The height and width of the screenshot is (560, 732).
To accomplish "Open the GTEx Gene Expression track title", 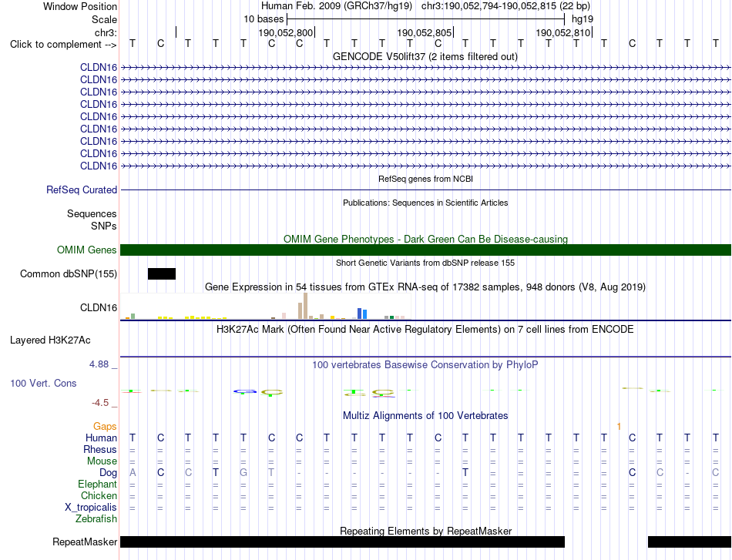I will point(425,287).
